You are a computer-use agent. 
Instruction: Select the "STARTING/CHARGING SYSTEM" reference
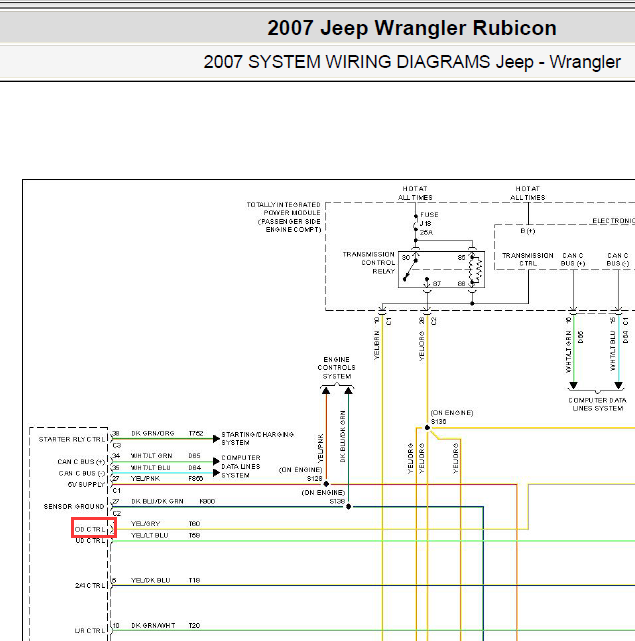[x=258, y=438]
